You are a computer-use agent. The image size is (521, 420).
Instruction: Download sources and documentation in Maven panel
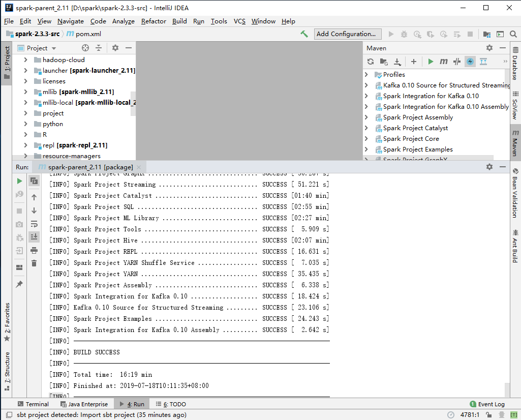[397, 61]
